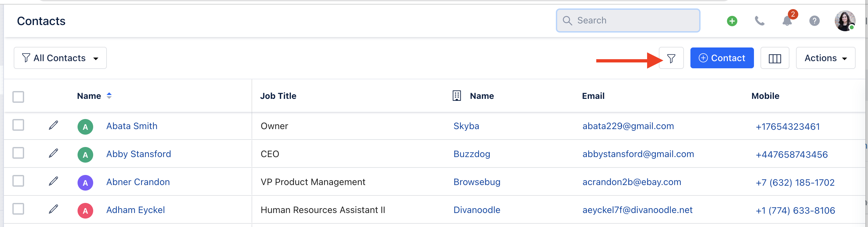Click the Job Title column header
The image size is (868, 227).
coord(278,96)
